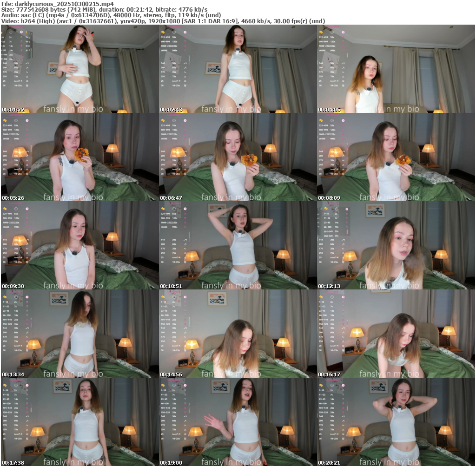
Task: Select the Audio aac codec info line
Action: pos(111,15)
